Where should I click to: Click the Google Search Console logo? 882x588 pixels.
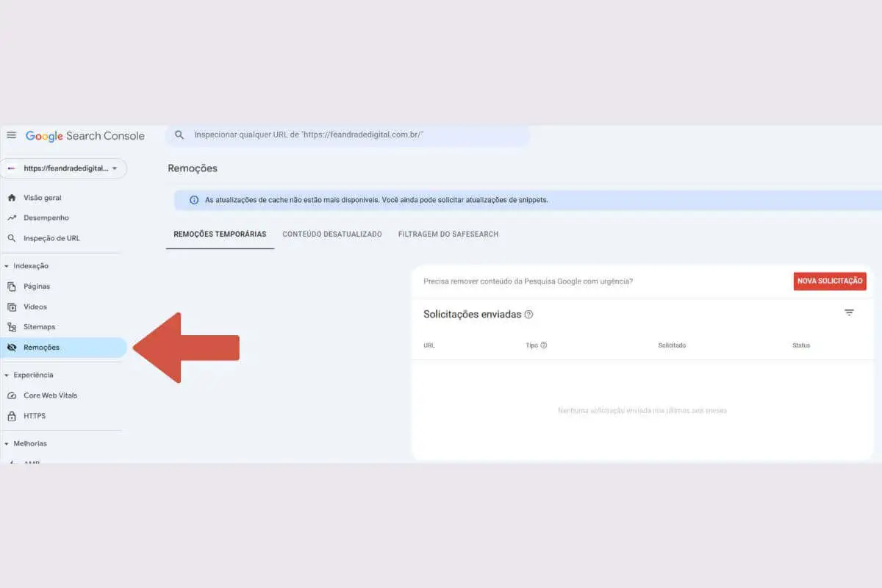click(x=85, y=136)
